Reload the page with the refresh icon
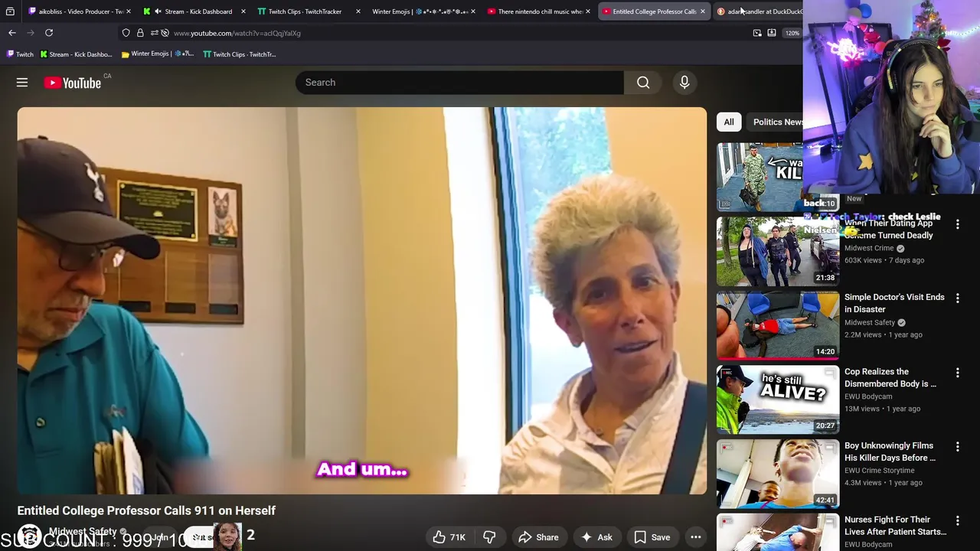The height and width of the screenshot is (551, 980). [49, 33]
